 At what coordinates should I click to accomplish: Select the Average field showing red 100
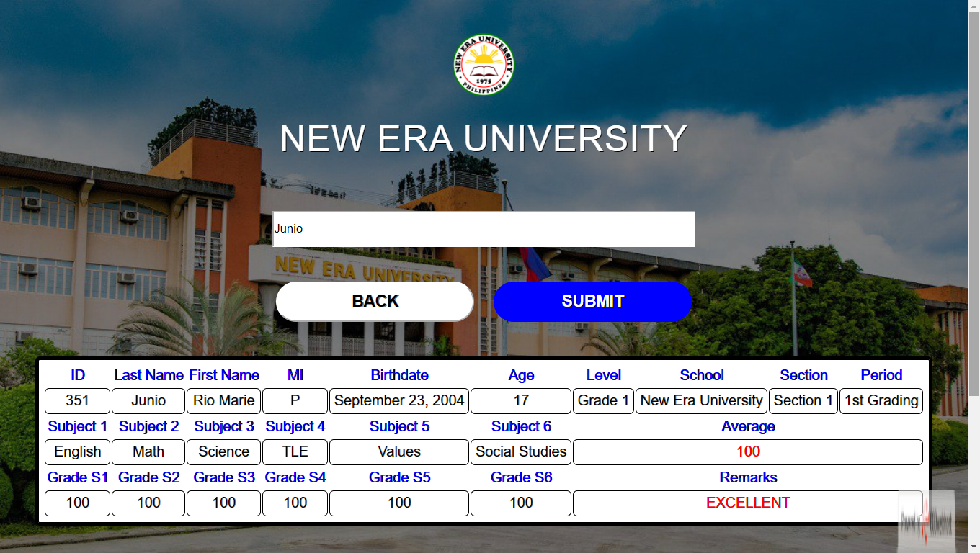748,452
